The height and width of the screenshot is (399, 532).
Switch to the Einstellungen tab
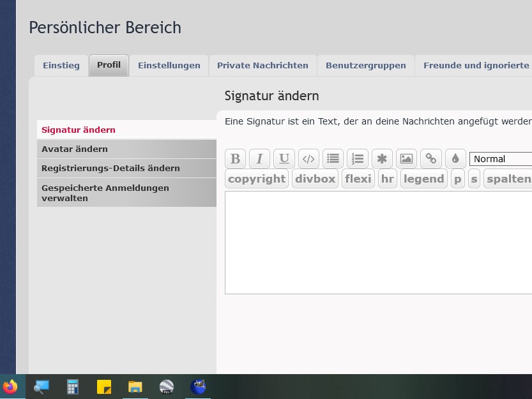pos(169,66)
